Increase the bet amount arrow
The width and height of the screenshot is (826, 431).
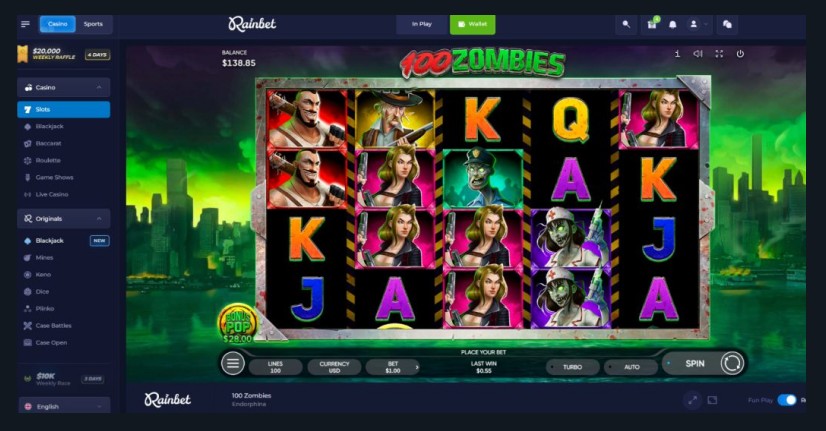click(417, 367)
